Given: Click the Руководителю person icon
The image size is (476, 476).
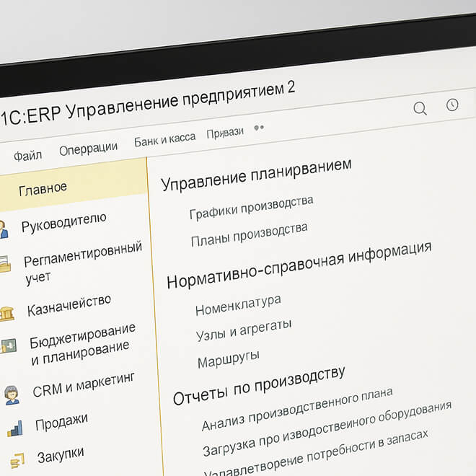Looking at the screenshot, I should pos(4,229).
